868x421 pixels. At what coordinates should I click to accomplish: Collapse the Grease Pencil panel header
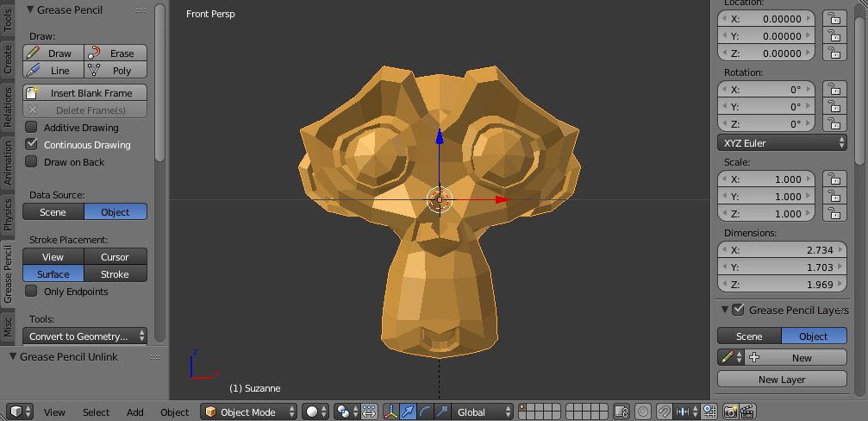point(30,10)
